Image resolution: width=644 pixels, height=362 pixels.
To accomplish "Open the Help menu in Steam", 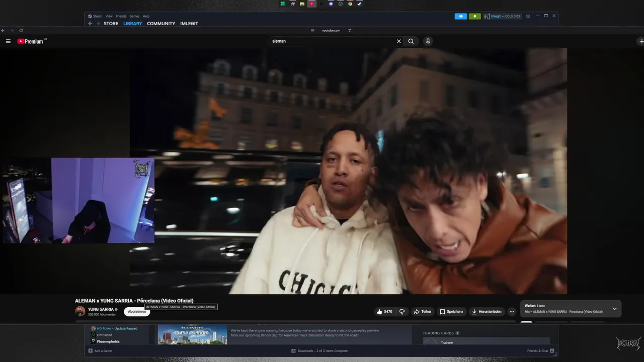I will 146,16.
